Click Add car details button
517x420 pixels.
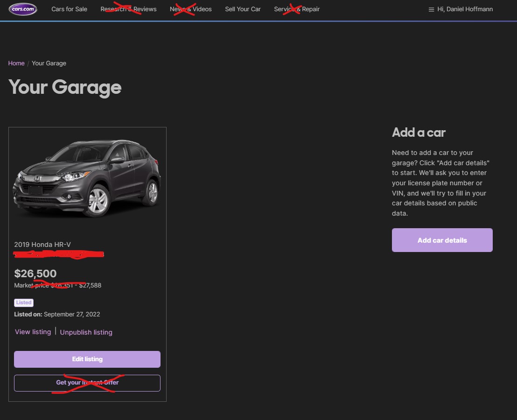[442, 240]
